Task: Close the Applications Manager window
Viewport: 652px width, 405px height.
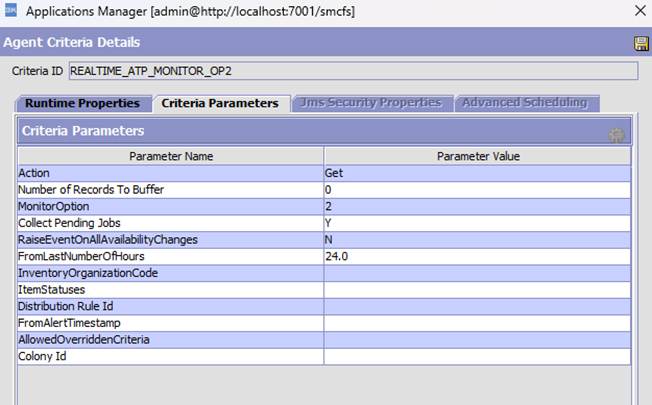Action: (x=639, y=11)
